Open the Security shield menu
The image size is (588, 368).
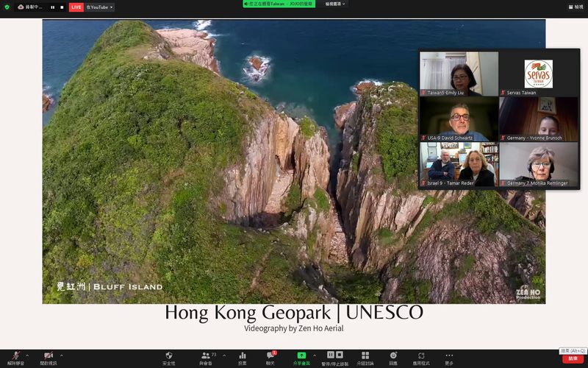(169, 358)
